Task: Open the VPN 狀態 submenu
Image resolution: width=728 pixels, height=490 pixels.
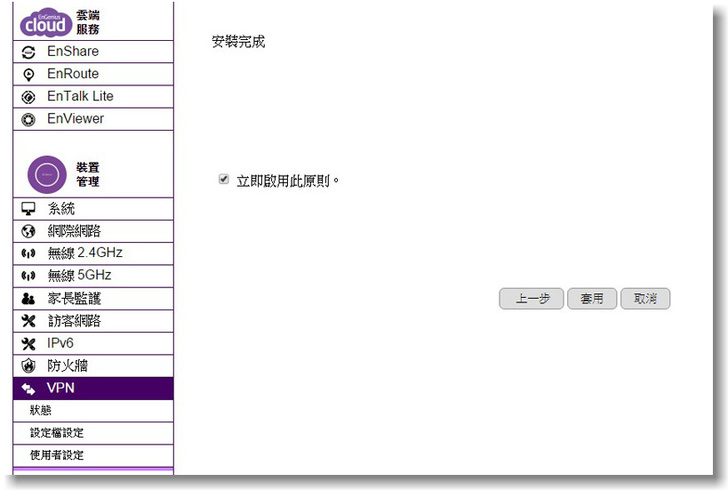Action: pyautogui.click(x=93, y=410)
